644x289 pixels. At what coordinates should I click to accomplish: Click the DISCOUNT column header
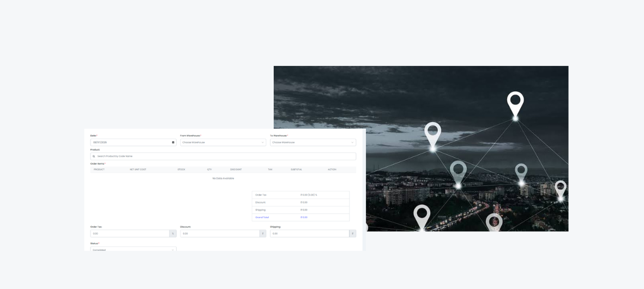(x=236, y=170)
